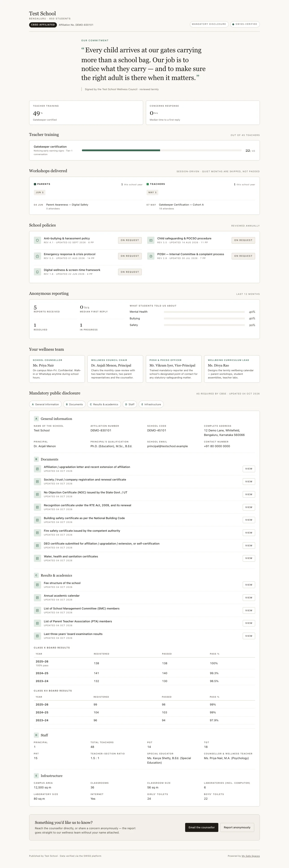Viewport: 289px width, 868px height.
Task: Click the CBSE-Affiliated badge
Action: click(x=43, y=25)
